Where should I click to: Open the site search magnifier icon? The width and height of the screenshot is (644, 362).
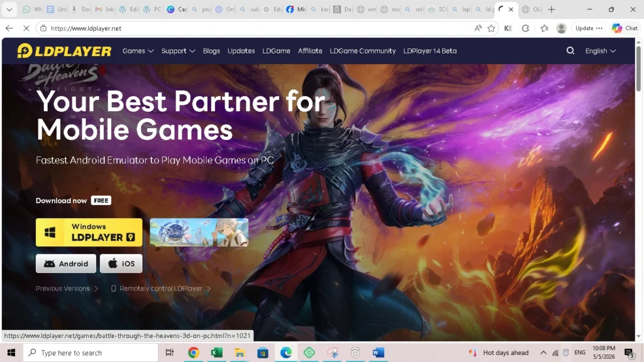pos(570,51)
